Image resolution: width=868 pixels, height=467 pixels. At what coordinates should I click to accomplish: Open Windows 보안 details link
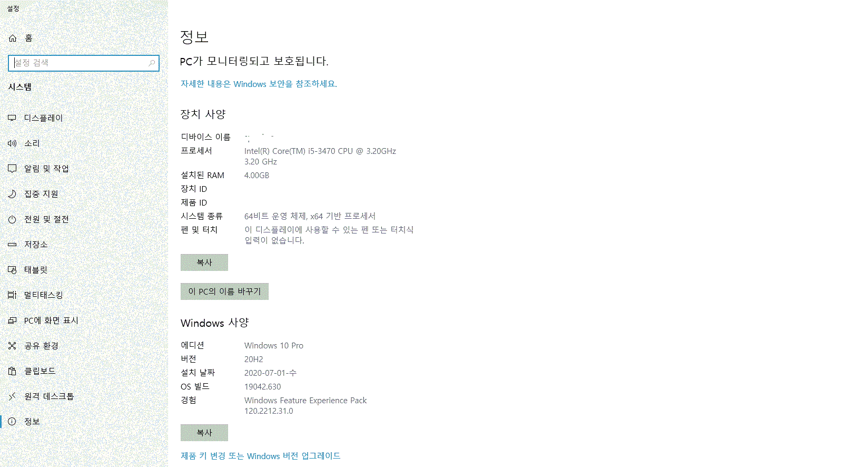pos(259,84)
